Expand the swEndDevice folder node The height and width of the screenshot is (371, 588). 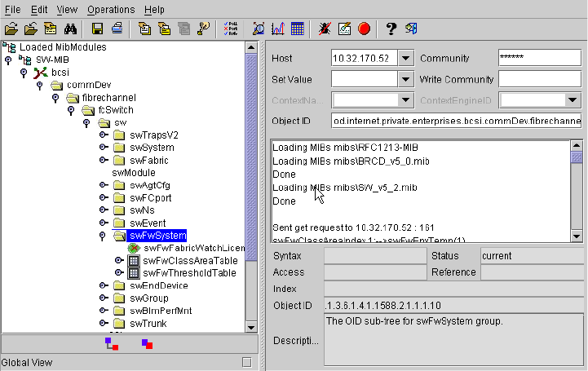point(104,285)
